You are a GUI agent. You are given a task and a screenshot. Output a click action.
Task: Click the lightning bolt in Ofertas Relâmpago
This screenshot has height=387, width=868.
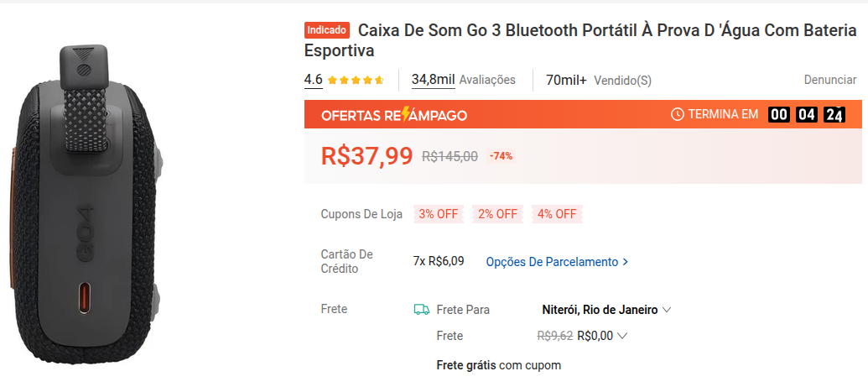408,115
